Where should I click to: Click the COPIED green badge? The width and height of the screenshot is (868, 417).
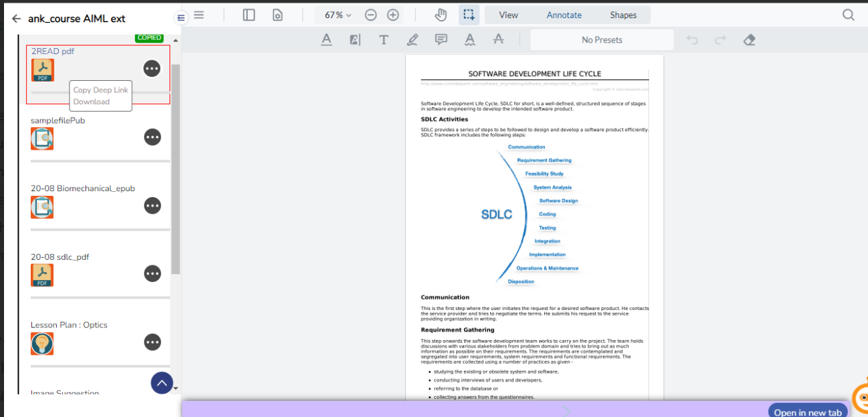click(x=150, y=38)
